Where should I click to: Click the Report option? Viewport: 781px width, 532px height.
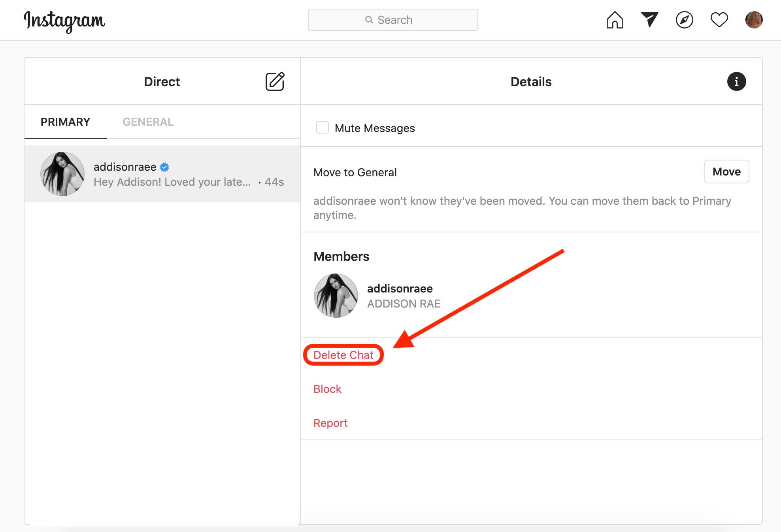pos(330,423)
